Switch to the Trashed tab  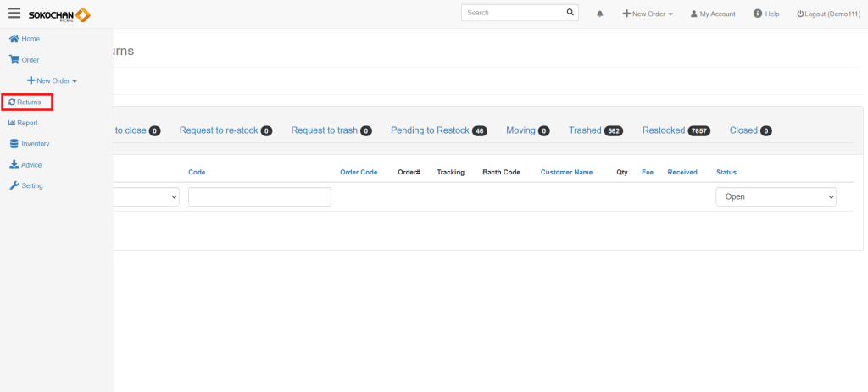pos(585,130)
